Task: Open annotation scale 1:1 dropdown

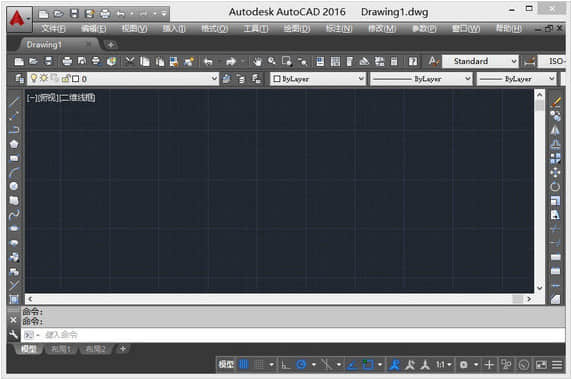Action: (444, 364)
